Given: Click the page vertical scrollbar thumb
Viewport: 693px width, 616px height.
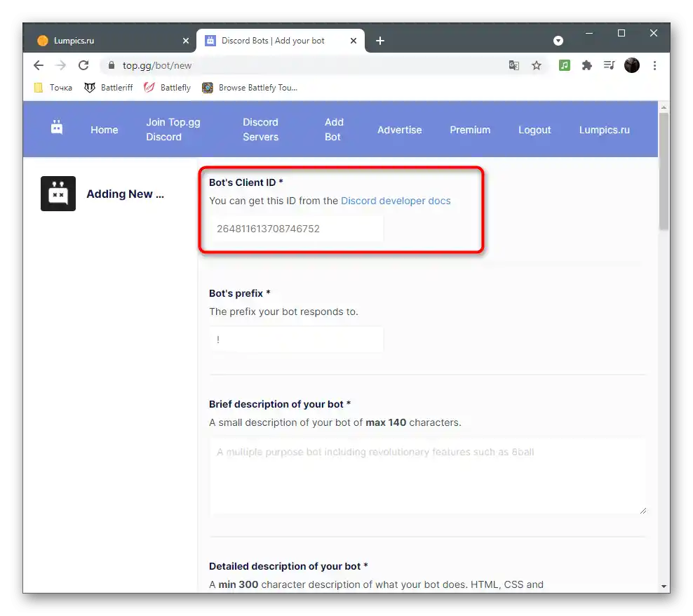Looking at the screenshot, I should pyautogui.click(x=664, y=172).
